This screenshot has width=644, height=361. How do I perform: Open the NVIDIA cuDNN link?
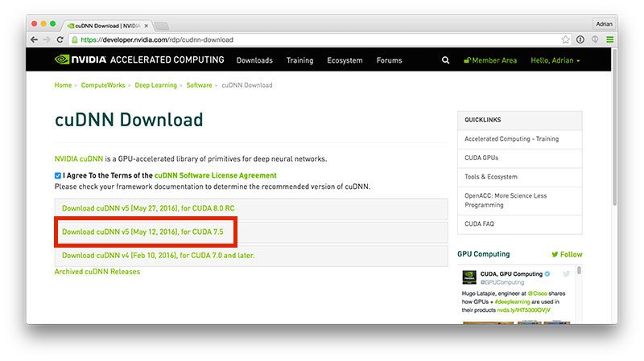click(79, 158)
